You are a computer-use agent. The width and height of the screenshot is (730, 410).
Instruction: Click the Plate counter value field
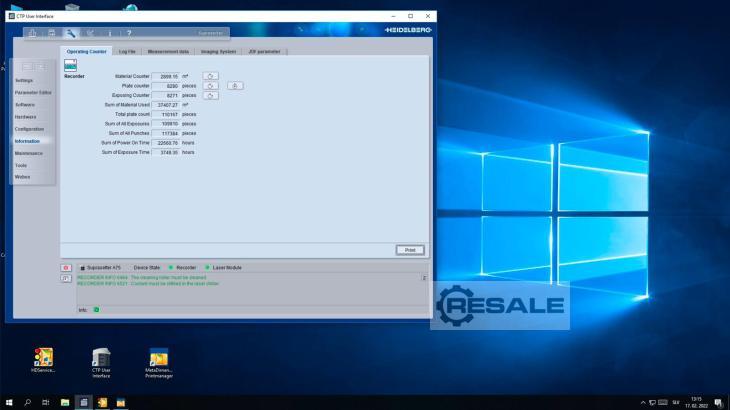pyautogui.click(x=166, y=86)
